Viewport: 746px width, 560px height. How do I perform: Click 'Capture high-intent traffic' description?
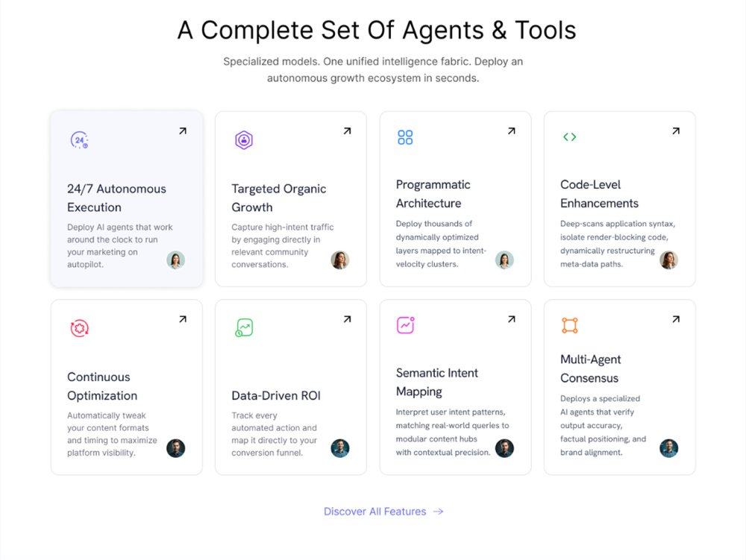click(x=283, y=246)
